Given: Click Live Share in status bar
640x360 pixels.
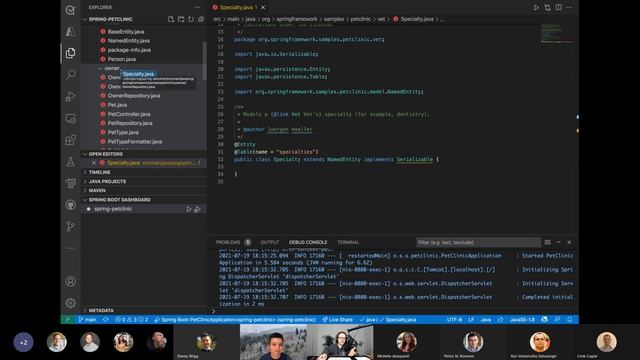Looking at the screenshot, I should point(338,320).
